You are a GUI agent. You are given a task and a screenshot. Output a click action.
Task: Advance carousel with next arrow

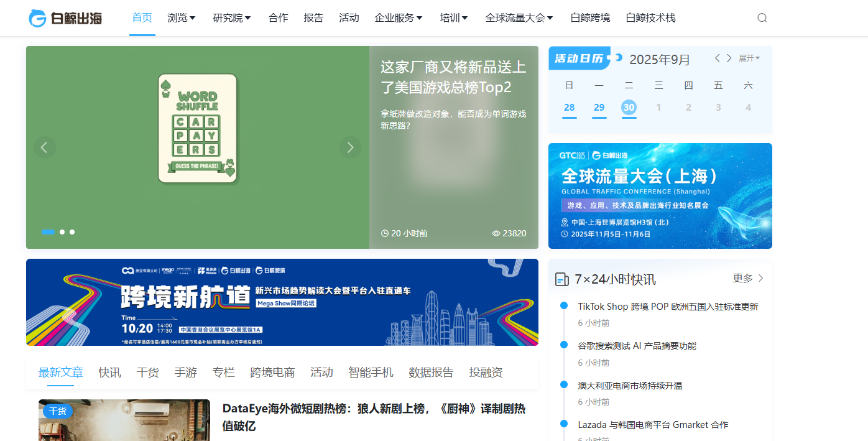click(350, 147)
